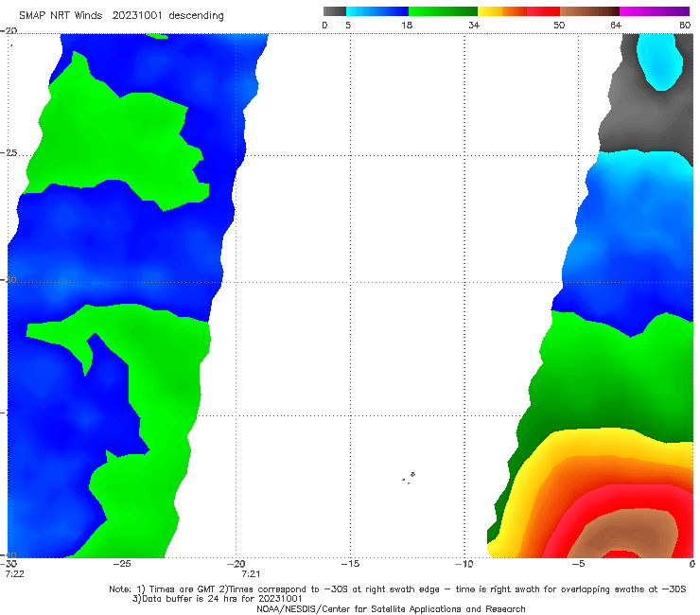This screenshot has width=700, height=615.
Task: Click the yellow-orange segment of the color bar
Action: [501, 11]
